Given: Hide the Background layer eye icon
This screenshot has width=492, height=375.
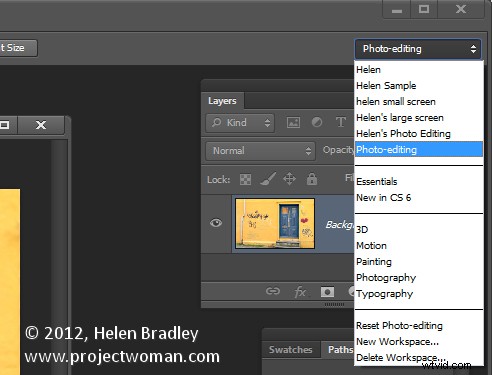Looking at the screenshot, I should pyautogui.click(x=216, y=223).
